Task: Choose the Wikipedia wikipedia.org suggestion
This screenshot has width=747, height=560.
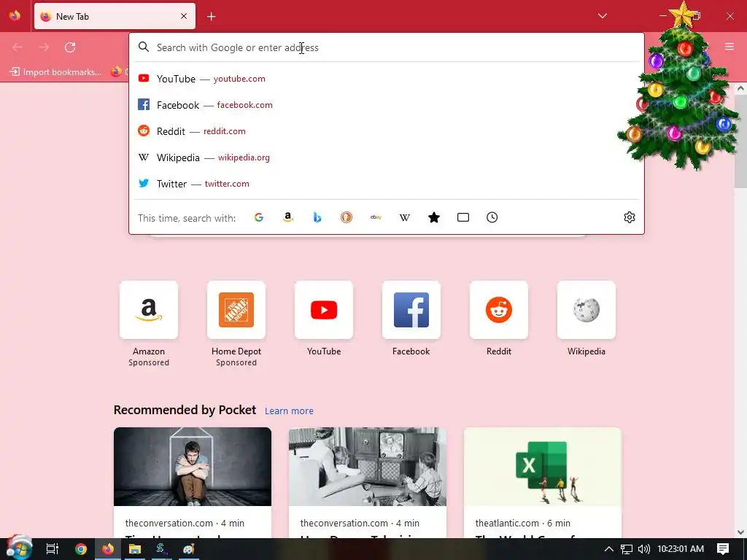Action: click(x=387, y=157)
